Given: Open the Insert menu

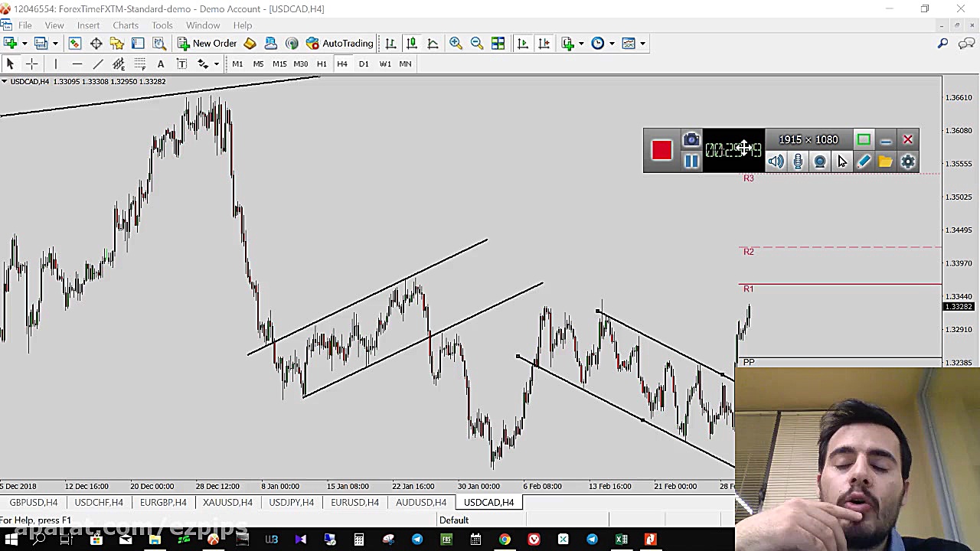Looking at the screenshot, I should click(88, 25).
